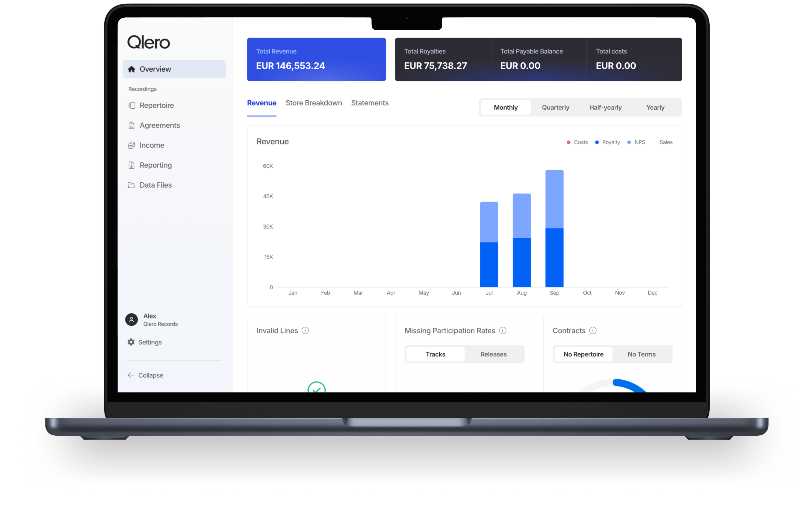Toggle Missing Participation Rates to Releases
Image resolution: width=812 pixels, height=508 pixels.
(493, 354)
